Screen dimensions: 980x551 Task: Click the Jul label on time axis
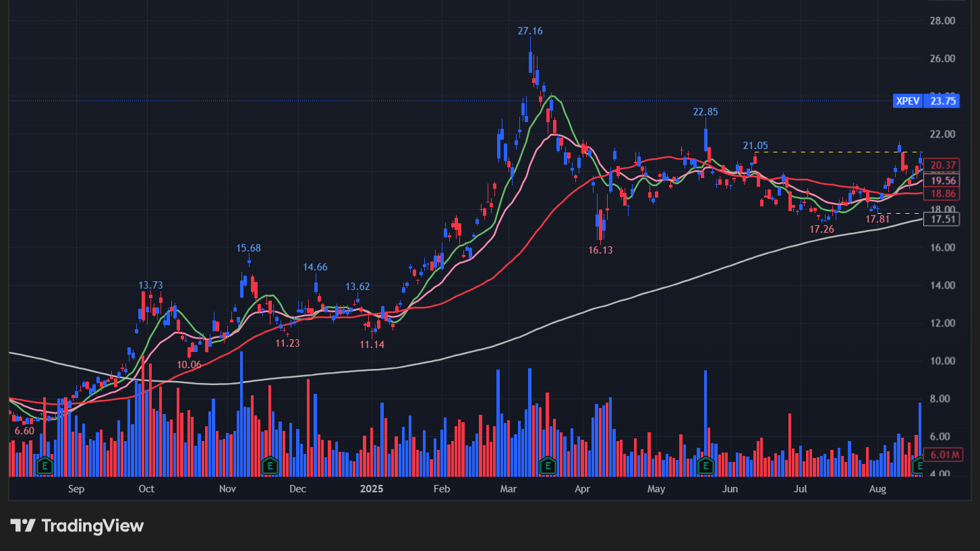800,489
